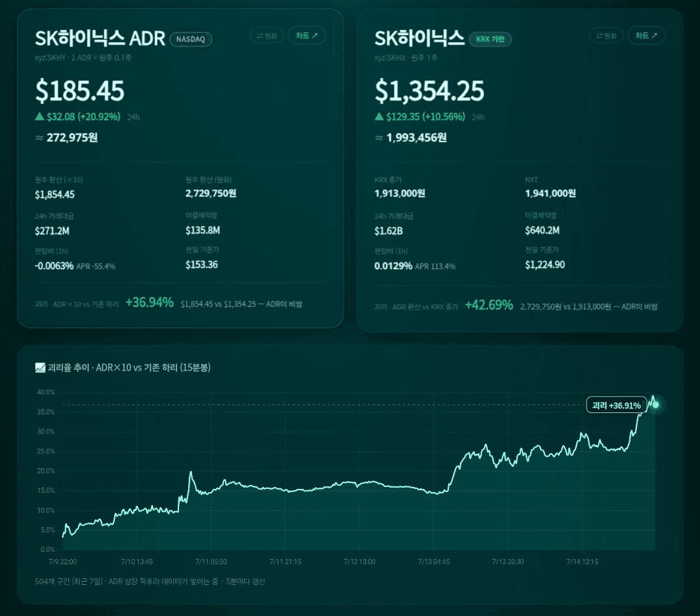Click the ADR open interest $135.8M value
700x616 pixels.
click(x=202, y=230)
